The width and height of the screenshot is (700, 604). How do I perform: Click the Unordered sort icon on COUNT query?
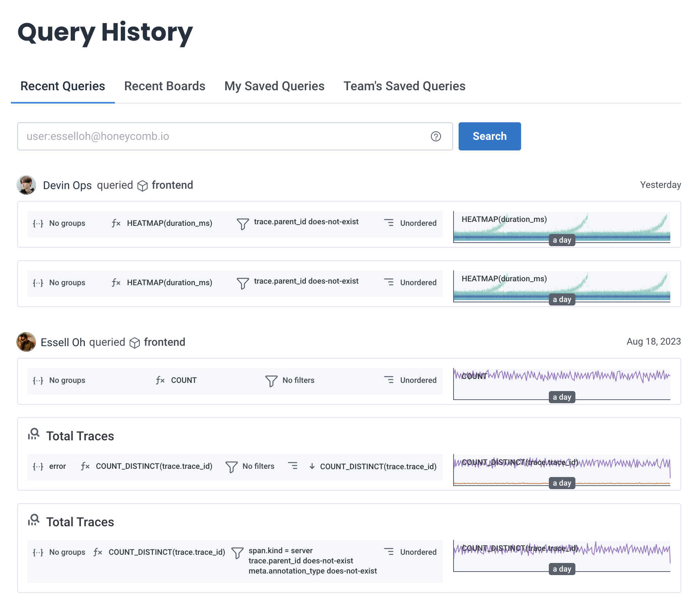[x=389, y=380]
